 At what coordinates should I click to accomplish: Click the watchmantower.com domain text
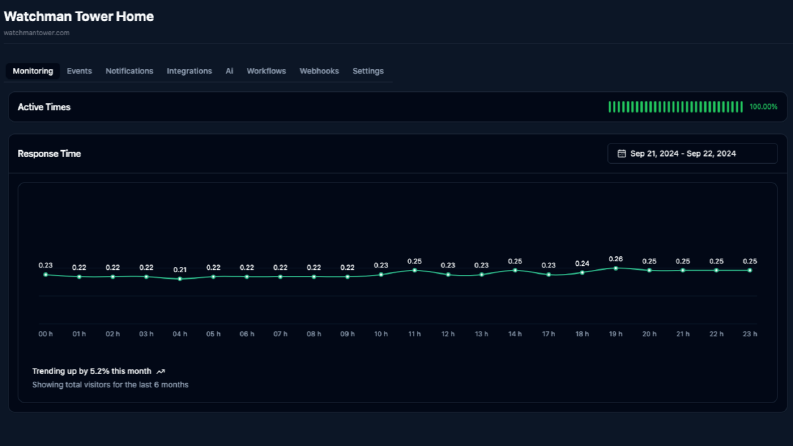(x=36, y=33)
